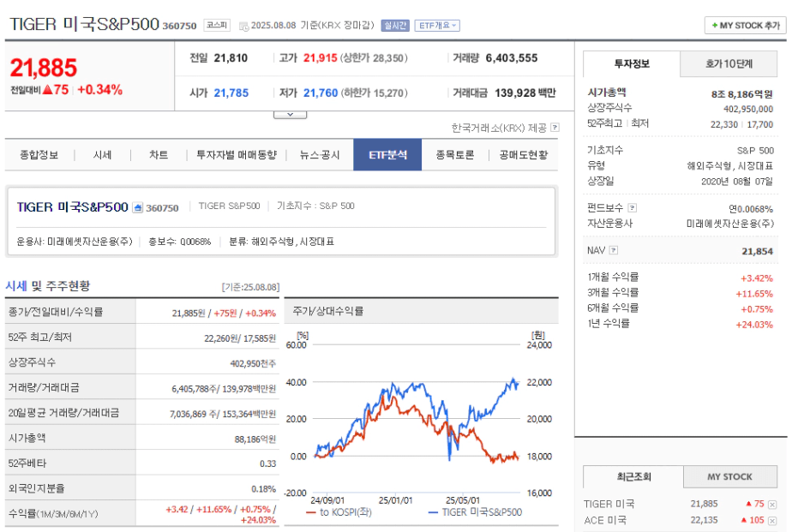Click 상장일 value 2020년 08월 07일
798x532 pixels.
point(737,182)
